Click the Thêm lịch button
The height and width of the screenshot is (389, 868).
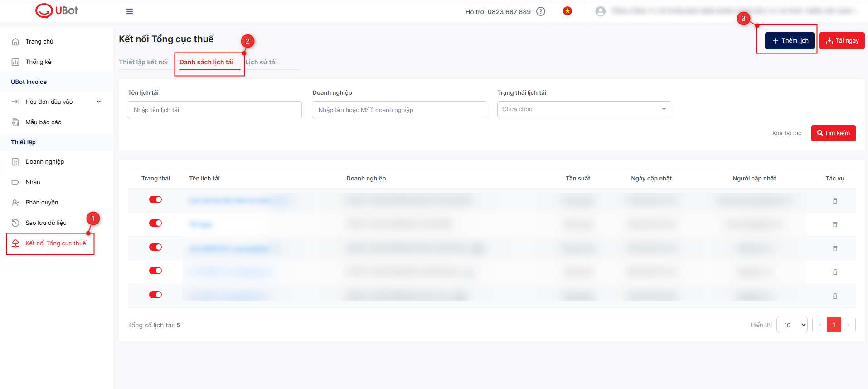(790, 40)
